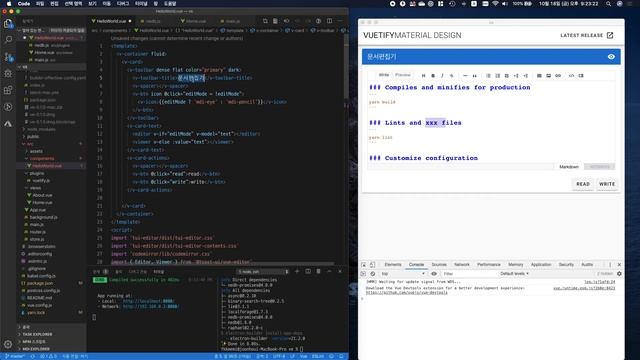Toggle device toolbar icon in DevTools

[372, 264]
